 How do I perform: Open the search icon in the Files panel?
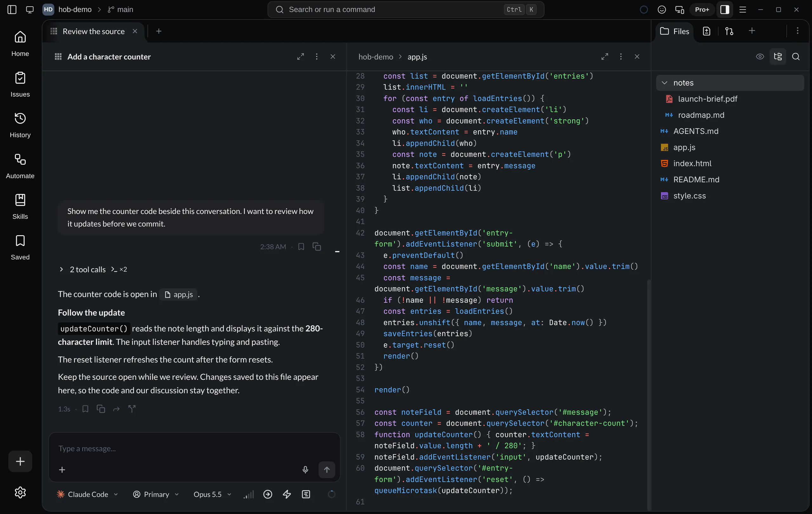pyautogui.click(x=796, y=57)
